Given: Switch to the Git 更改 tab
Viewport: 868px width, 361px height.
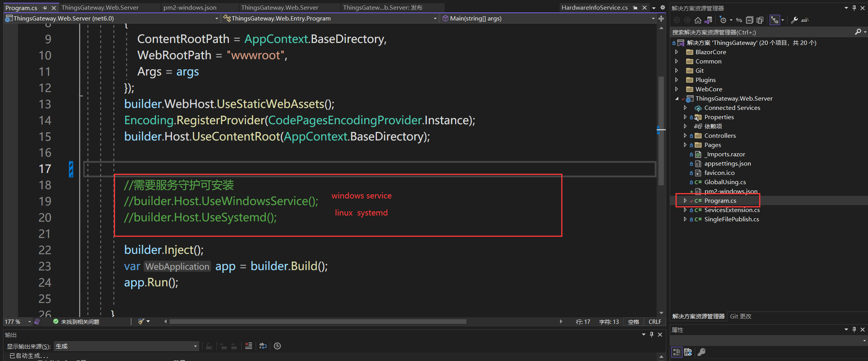Looking at the screenshot, I should coord(741,317).
